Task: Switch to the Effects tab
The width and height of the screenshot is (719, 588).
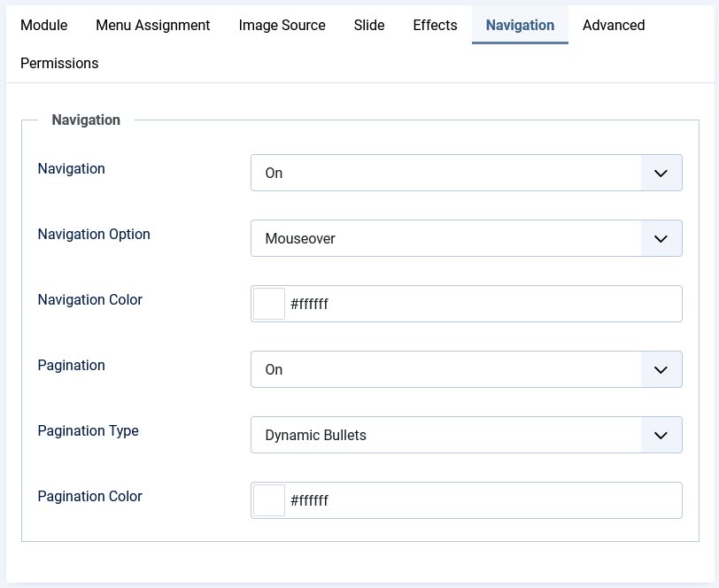Action: (435, 25)
